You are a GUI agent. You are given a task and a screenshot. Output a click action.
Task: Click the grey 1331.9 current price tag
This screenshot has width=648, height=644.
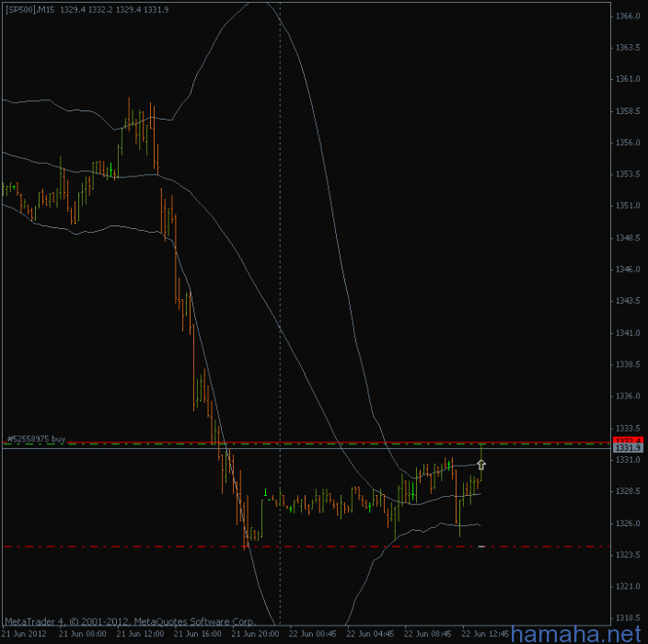coord(628,448)
